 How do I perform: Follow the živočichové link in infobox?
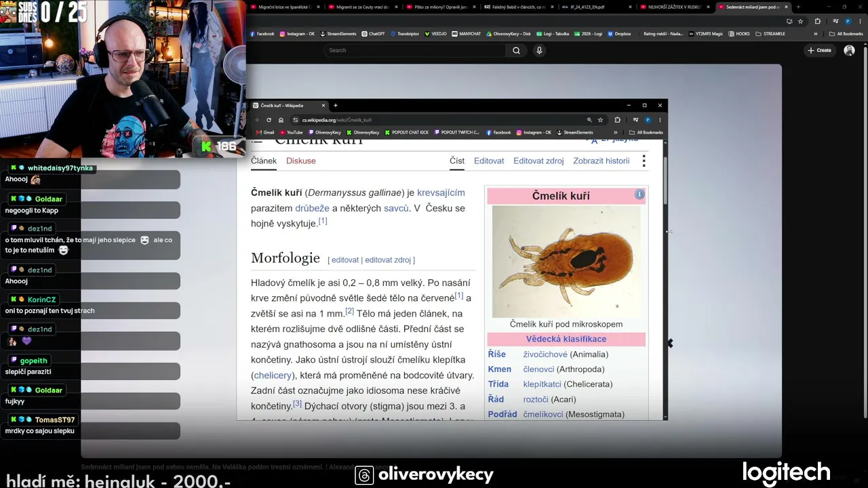coord(545,354)
